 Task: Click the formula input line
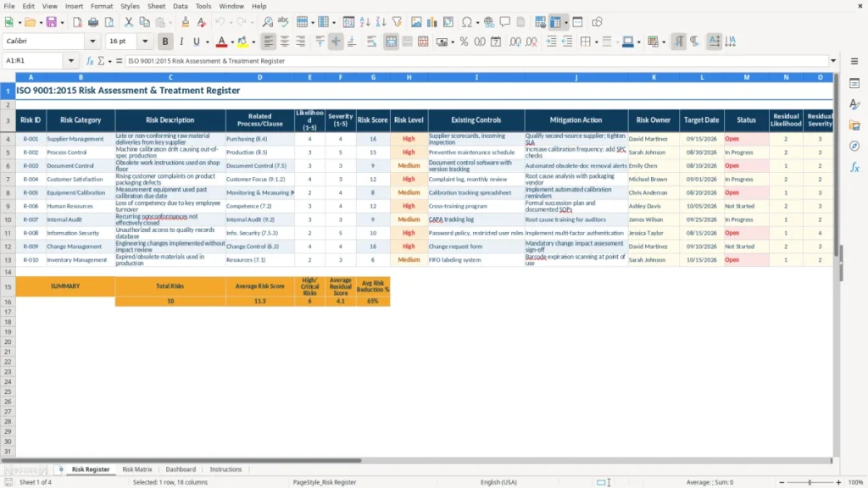tap(476, 61)
